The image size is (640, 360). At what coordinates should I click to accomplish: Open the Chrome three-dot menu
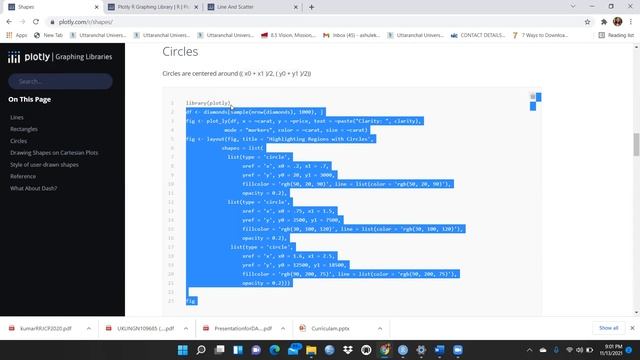pos(631,22)
